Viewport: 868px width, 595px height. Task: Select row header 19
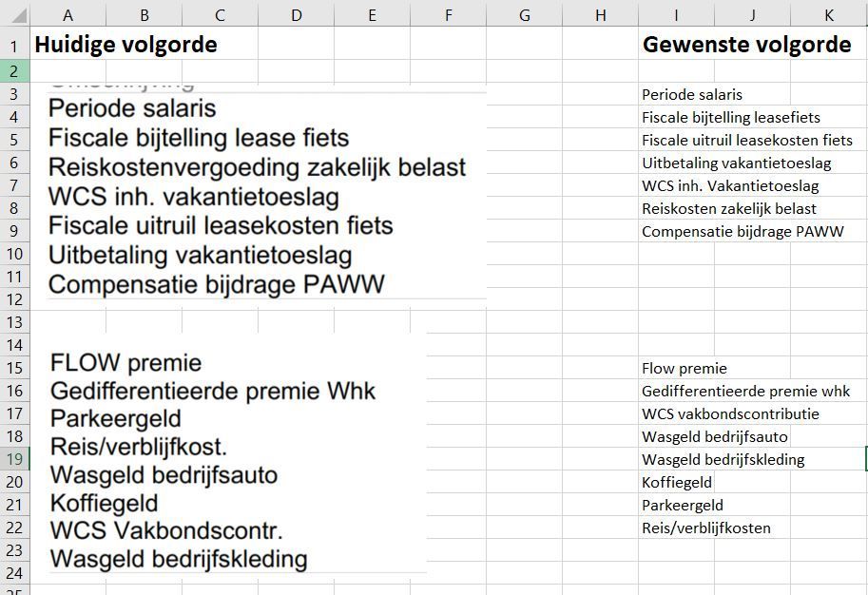tap(14, 459)
